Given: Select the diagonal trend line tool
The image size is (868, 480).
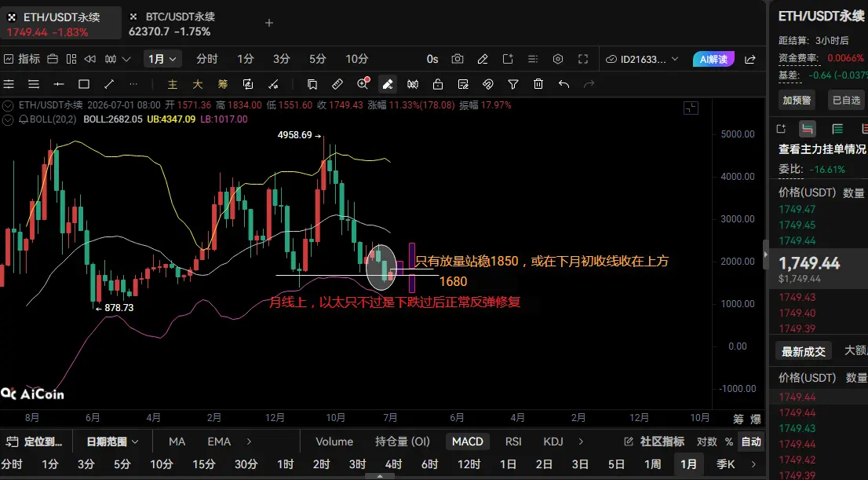Looking at the screenshot, I should point(109,84).
